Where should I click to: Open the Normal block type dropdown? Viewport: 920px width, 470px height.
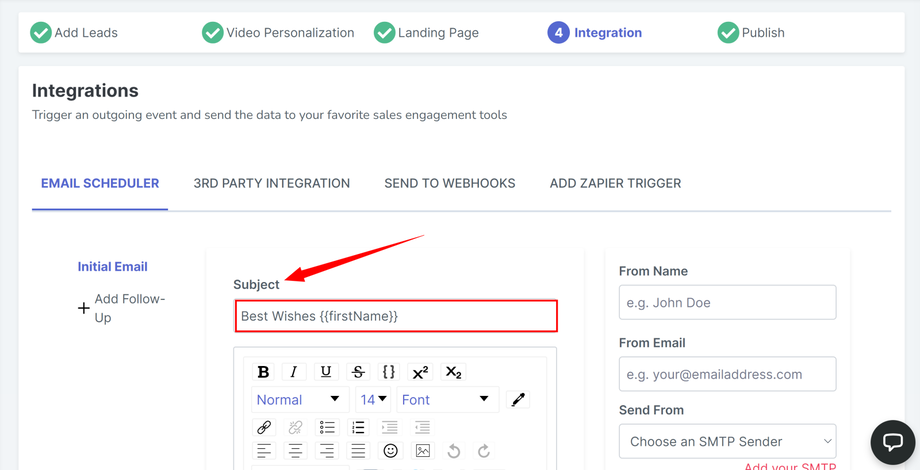298,399
